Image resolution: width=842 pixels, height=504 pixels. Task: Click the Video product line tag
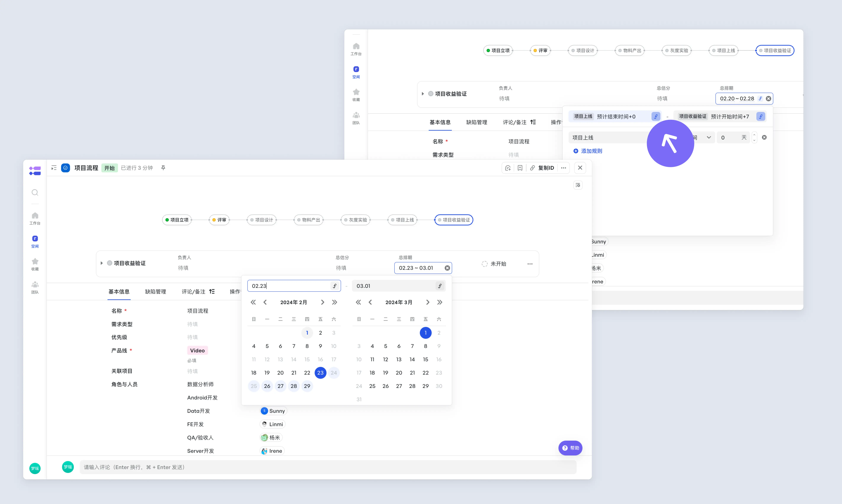tap(197, 350)
